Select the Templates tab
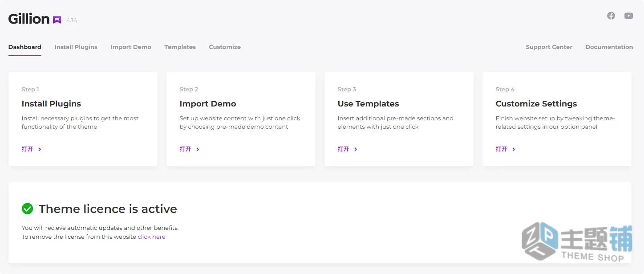The width and height of the screenshot is (644, 274). coord(180,47)
